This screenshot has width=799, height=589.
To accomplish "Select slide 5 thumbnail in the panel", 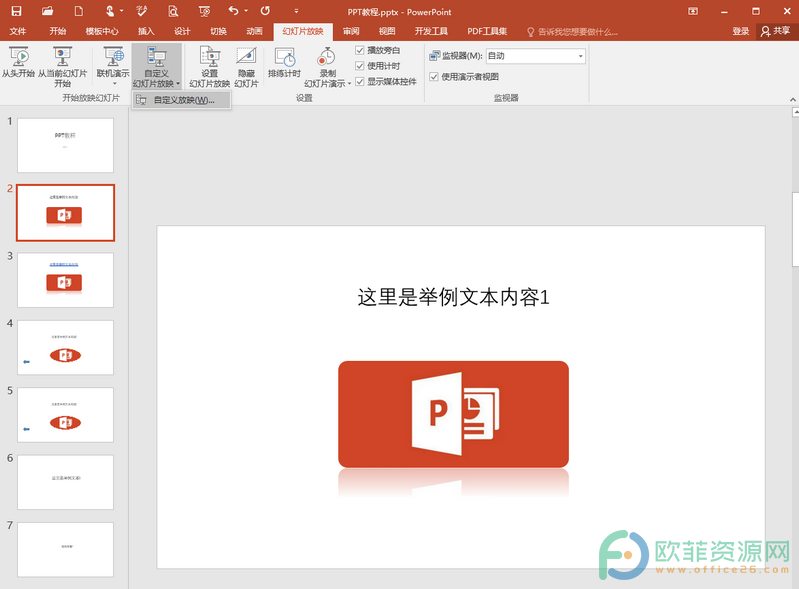I will pos(65,415).
